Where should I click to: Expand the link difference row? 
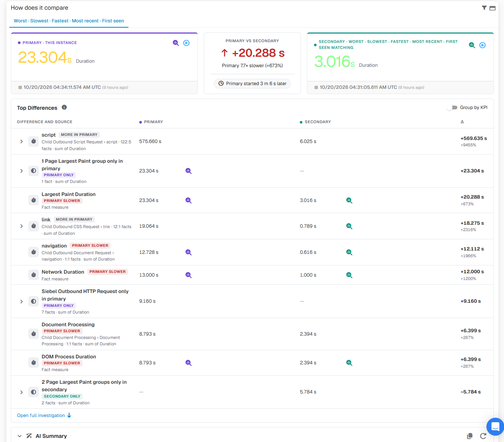[x=21, y=226]
